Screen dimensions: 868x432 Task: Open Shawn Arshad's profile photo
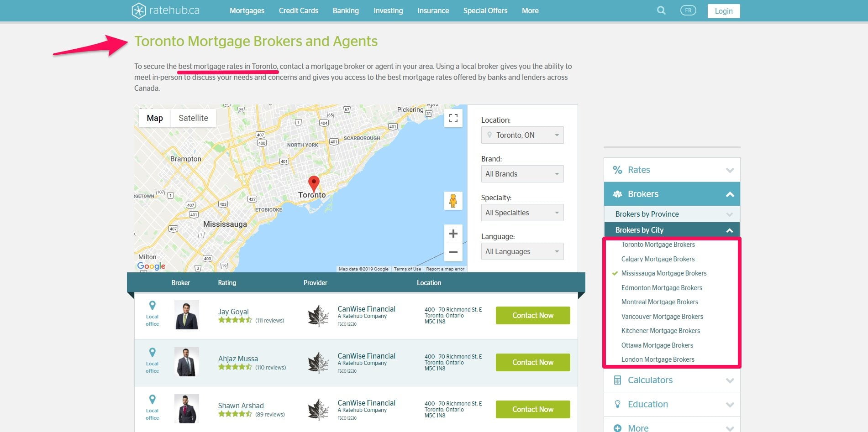pyautogui.click(x=187, y=409)
